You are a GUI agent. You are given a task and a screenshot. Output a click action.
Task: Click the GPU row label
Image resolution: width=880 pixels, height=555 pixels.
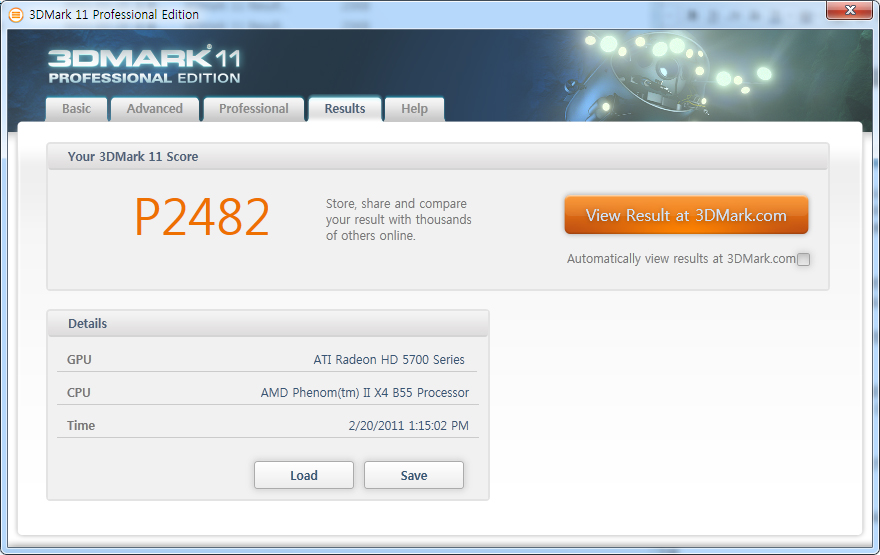(x=79, y=360)
